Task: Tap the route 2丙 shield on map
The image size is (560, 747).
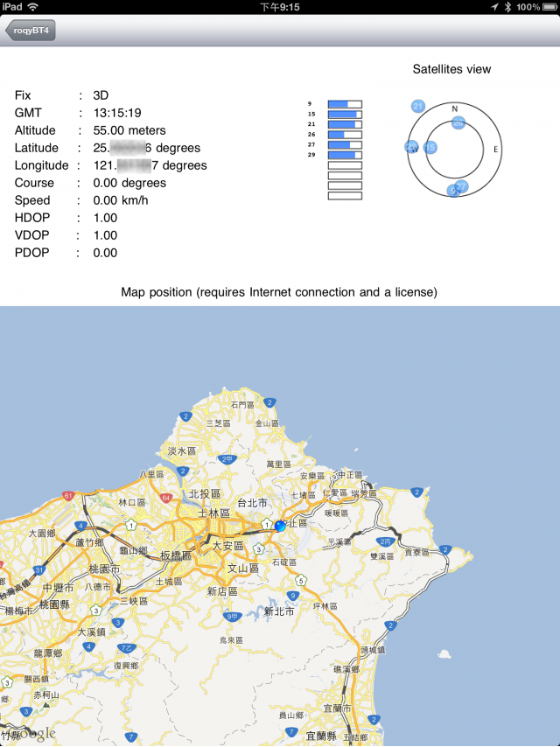Action: [x=385, y=541]
